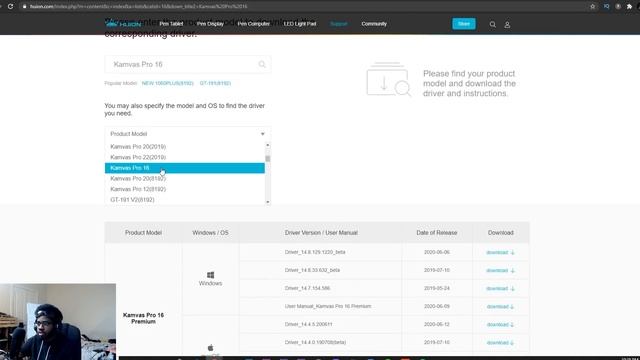640x360 pixels.
Task: Open Pen Computer menu
Action: tap(253, 24)
